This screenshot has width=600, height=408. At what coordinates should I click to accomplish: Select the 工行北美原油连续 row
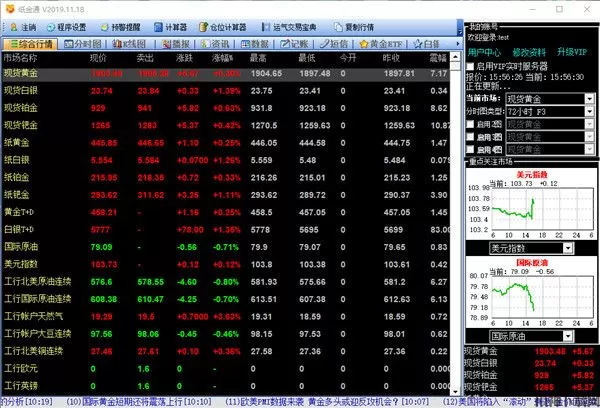coord(226,282)
